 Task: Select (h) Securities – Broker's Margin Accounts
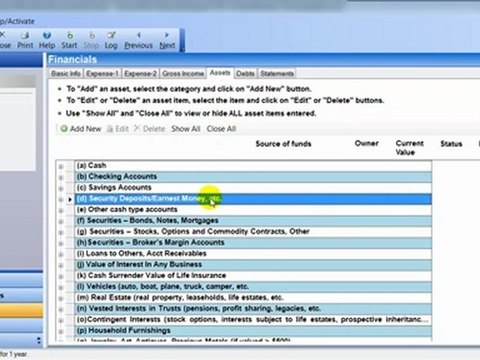coord(253,243)
